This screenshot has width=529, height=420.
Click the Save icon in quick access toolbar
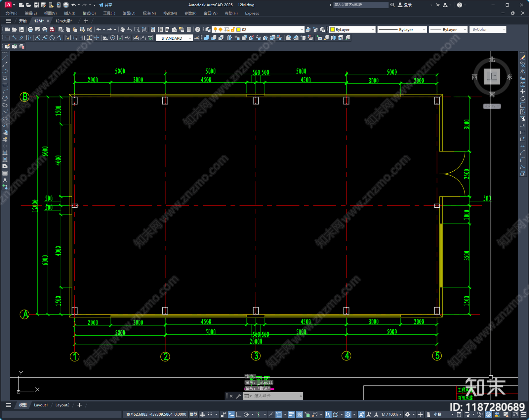coord(36,5)
